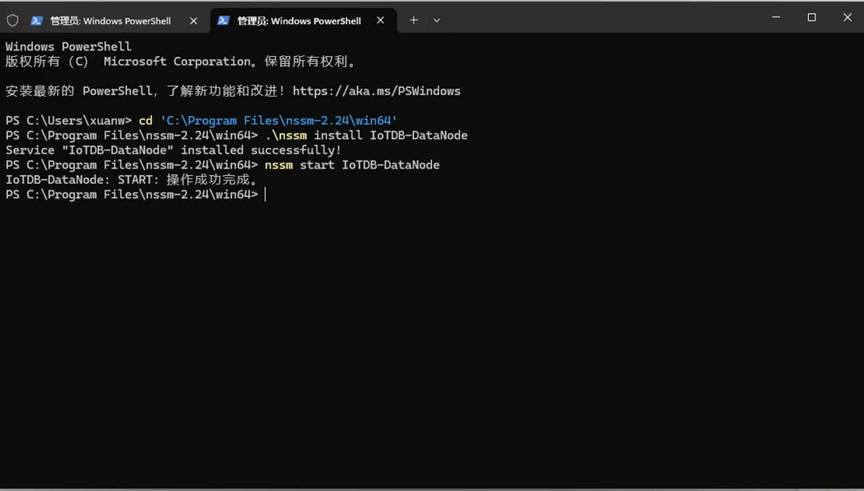The image size is (864, 491).
Task: Click the PowerShell icon on active tab
Action: coord(223,20)
